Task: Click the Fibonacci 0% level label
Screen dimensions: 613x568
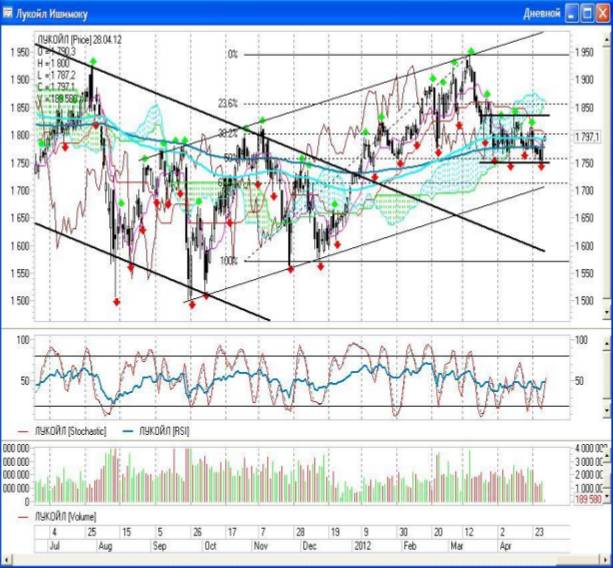Action: (233, 55)
